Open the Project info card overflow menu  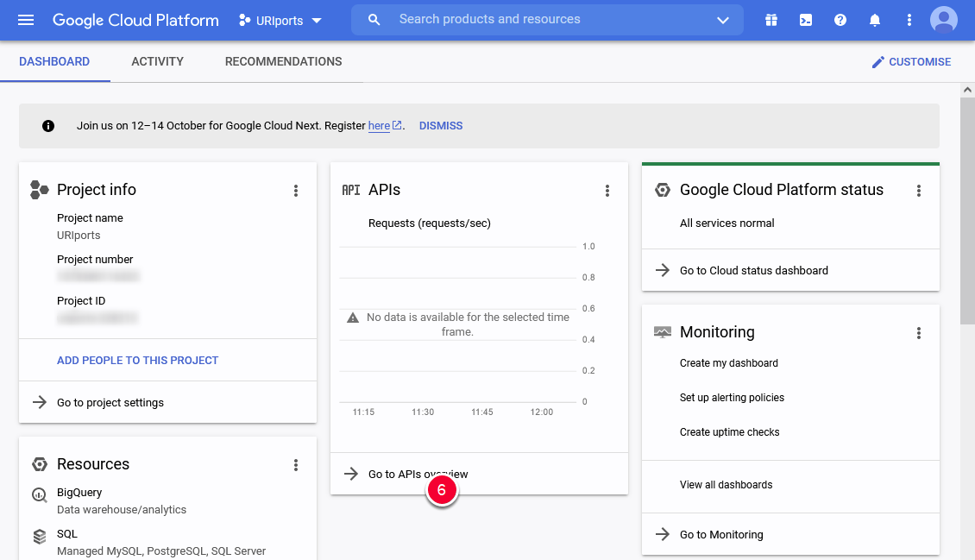click(x=296, y=190)
